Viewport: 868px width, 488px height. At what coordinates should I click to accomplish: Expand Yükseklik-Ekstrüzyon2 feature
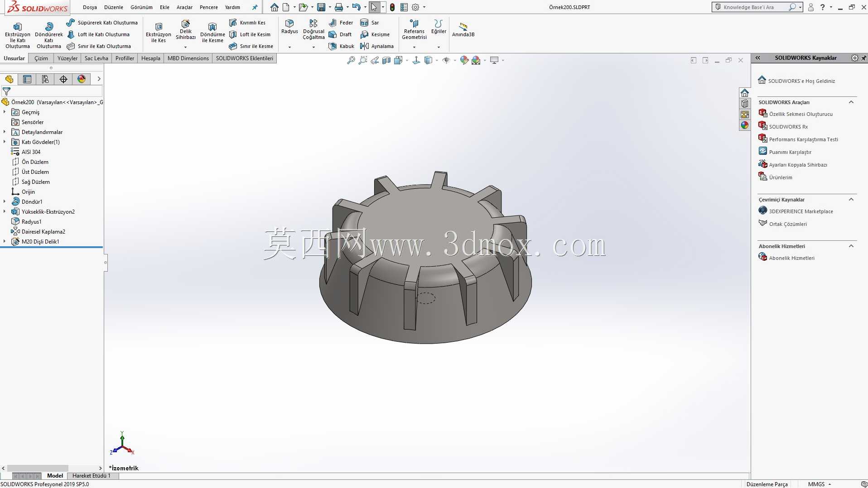point(5,211)
